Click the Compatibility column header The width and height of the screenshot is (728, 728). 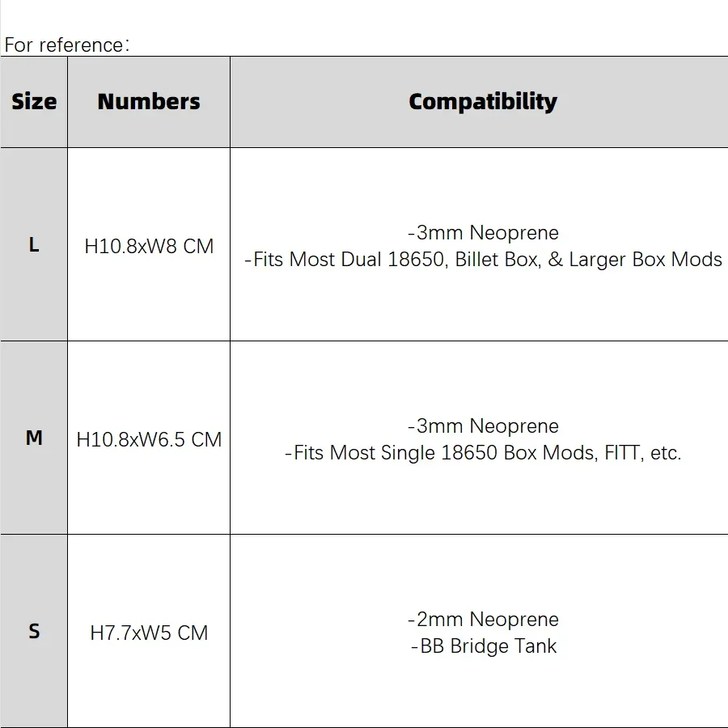pyautogui.click(x=482, y=102)
